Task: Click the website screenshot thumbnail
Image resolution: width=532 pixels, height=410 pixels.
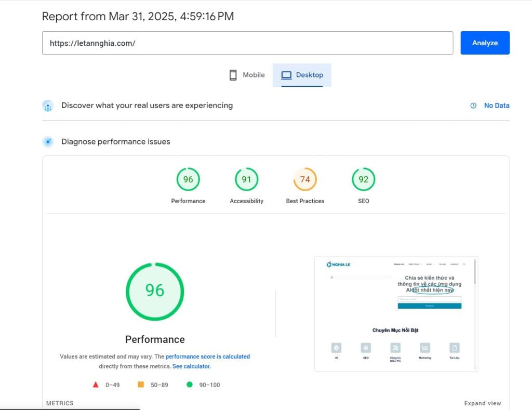Action: 396,313
